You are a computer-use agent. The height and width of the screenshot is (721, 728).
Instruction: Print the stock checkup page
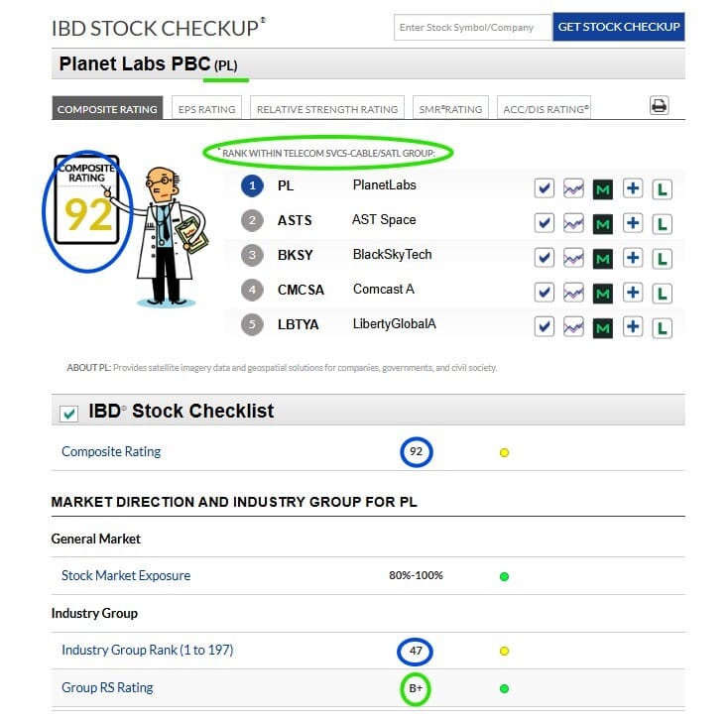[x=659, y=106]
